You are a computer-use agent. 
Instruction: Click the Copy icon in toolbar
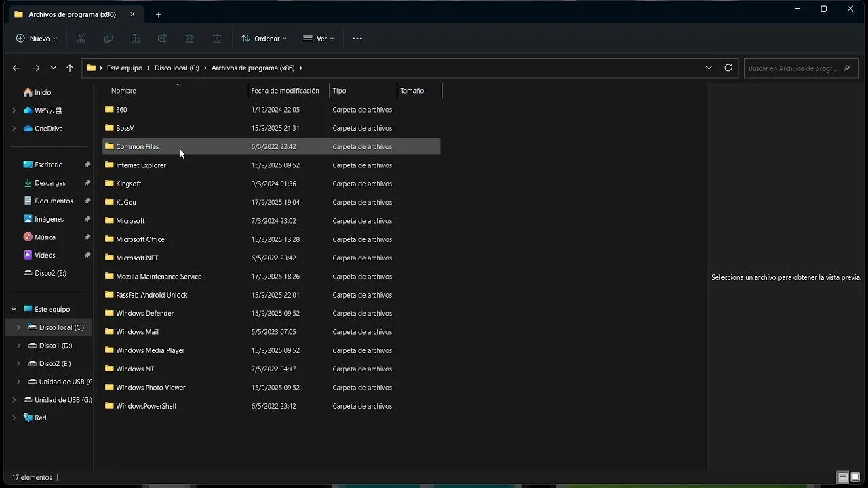tap(108, 39)
